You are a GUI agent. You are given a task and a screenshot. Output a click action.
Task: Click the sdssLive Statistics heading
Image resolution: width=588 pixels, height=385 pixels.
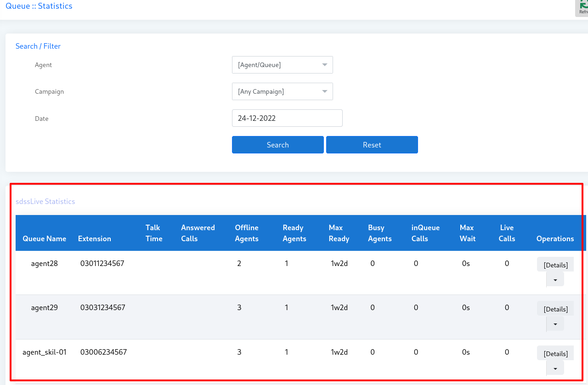click(45, 201)
